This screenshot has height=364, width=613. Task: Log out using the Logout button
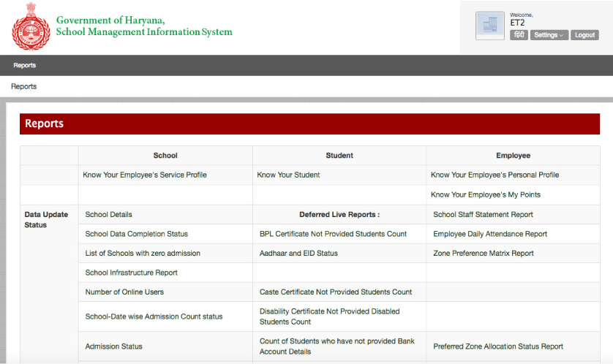pos(584,35)
